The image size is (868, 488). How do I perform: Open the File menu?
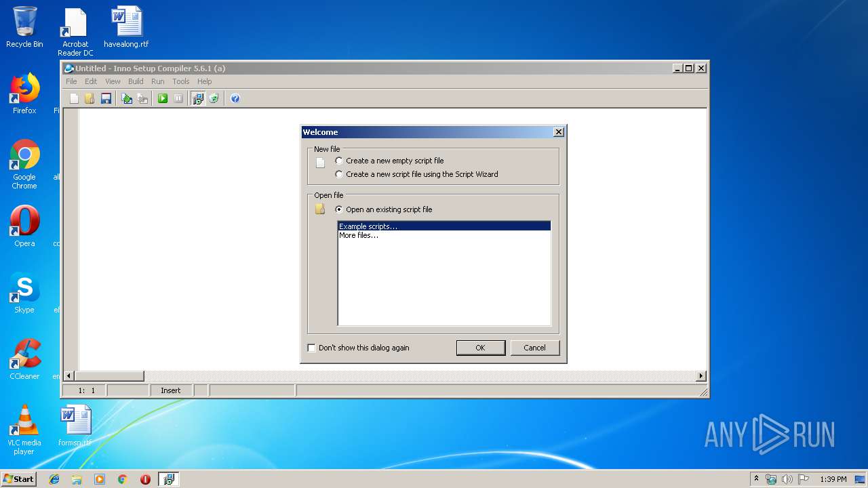coord(71,81)
